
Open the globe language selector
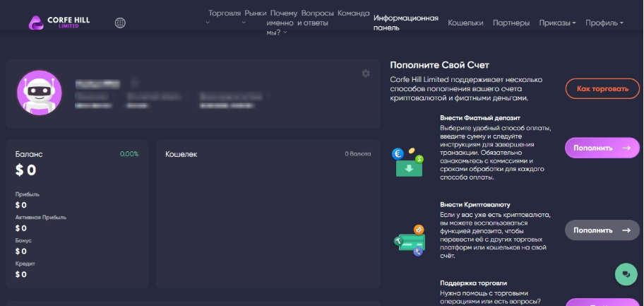coord(120,23)
